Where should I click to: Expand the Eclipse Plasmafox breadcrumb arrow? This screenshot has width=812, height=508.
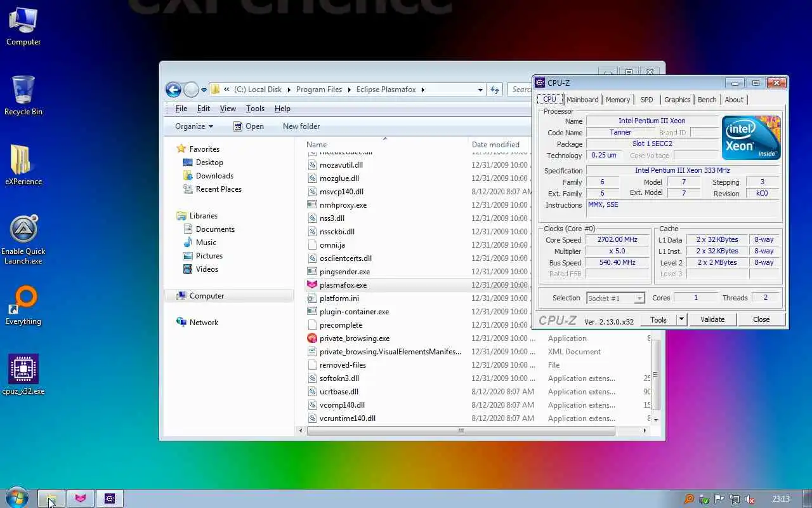tap(422, 90)
